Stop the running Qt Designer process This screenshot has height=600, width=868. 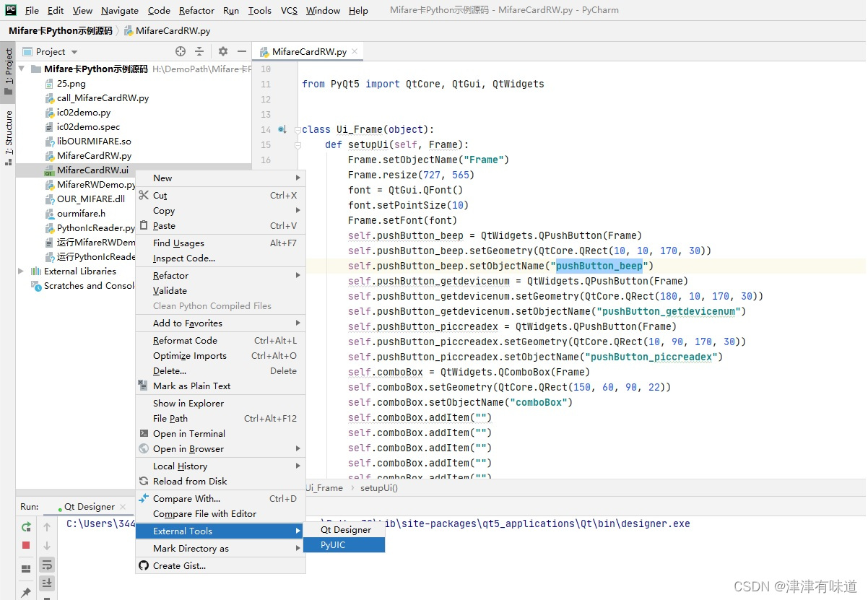[26, 545]
